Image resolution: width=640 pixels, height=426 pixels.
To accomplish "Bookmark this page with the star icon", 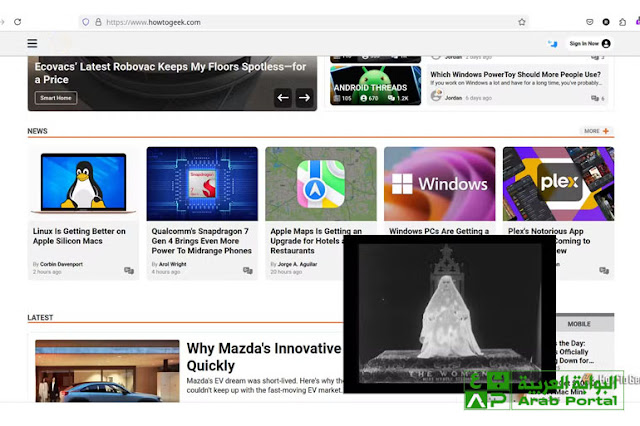I will click(x=522, y=22).
